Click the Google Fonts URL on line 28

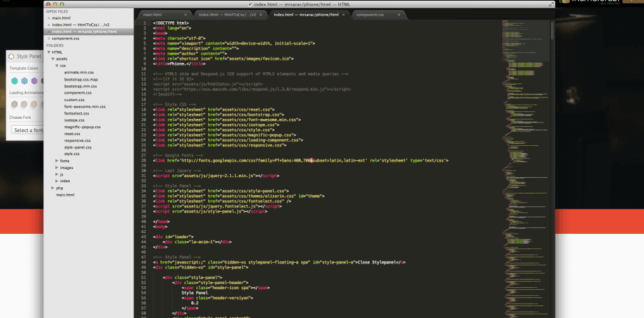(274, 160)
